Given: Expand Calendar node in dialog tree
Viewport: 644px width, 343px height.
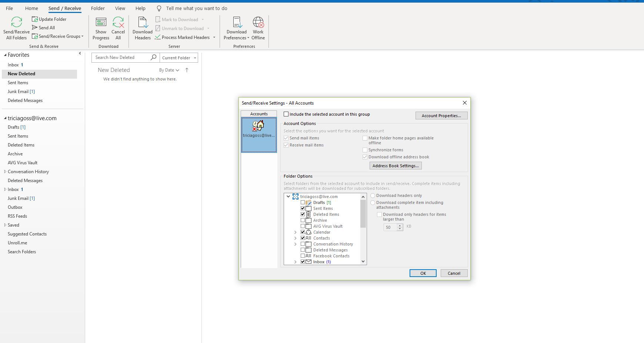Looking at the screenshot, I should coord(295,232).
